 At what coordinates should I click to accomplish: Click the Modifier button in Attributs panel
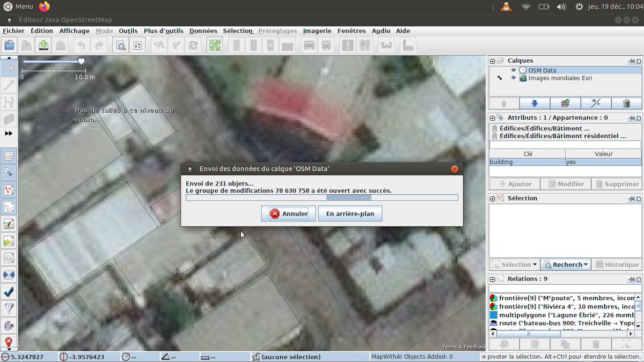(565, 184)
